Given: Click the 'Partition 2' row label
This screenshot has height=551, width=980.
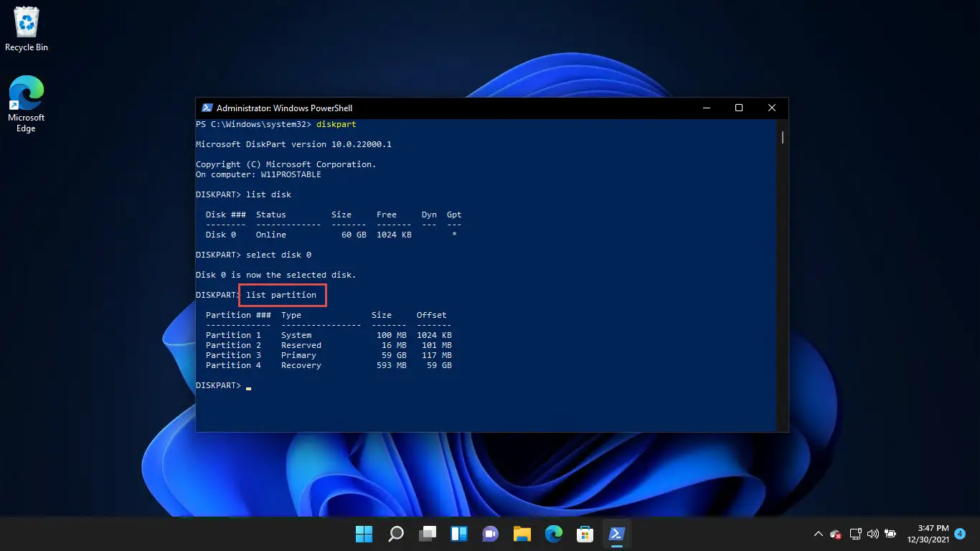Looking at the screenshot, I should (233, 345).
